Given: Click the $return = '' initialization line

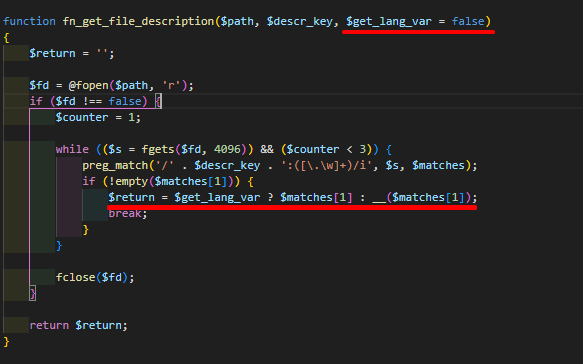Looking at the screenshot, I should pos(72,54).
